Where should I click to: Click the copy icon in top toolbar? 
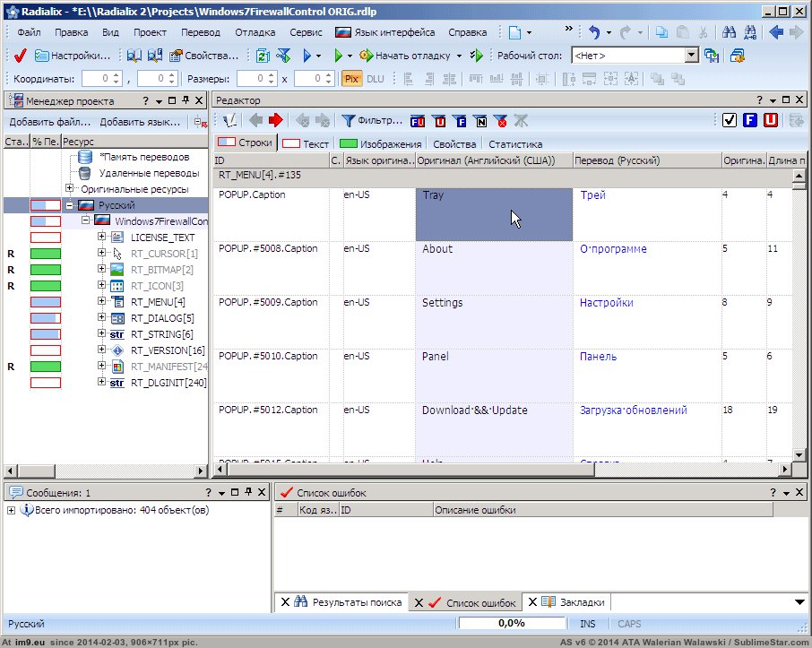[x=661, y=32]
